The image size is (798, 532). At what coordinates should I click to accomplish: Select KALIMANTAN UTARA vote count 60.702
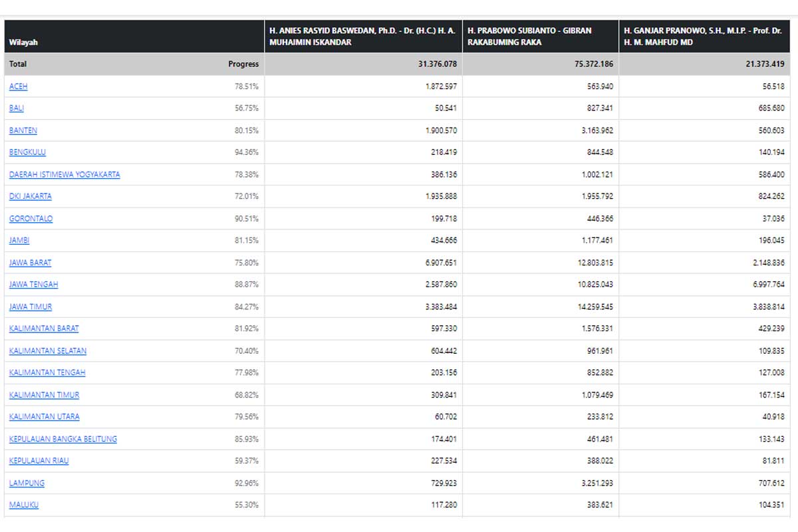[446, 417]
